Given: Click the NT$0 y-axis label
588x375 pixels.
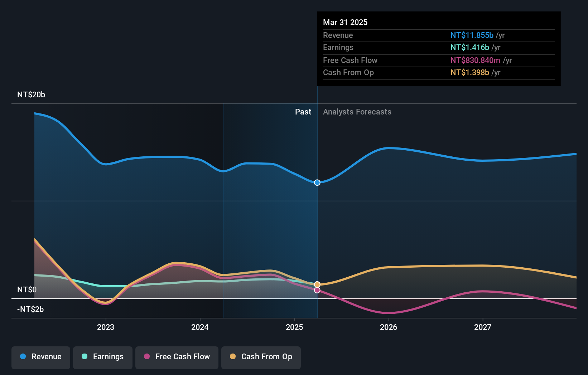Looking at the screenshot, I should [x=27, y=289].
